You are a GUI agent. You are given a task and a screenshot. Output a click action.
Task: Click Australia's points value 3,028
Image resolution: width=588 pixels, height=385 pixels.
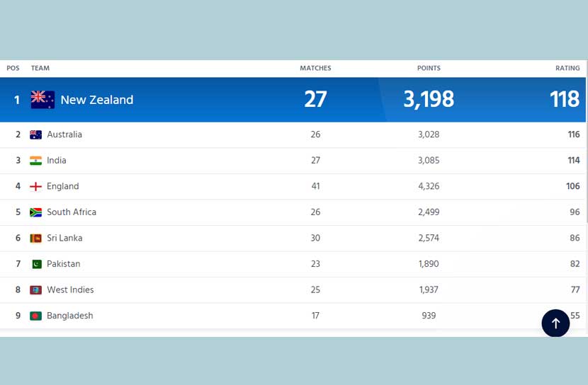(429, 134)
